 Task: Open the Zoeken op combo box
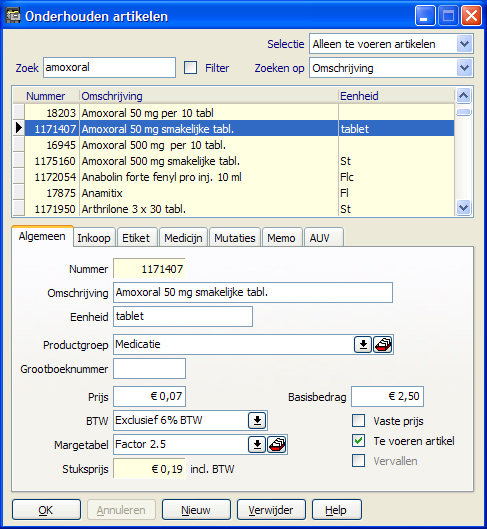pos(391,68)
